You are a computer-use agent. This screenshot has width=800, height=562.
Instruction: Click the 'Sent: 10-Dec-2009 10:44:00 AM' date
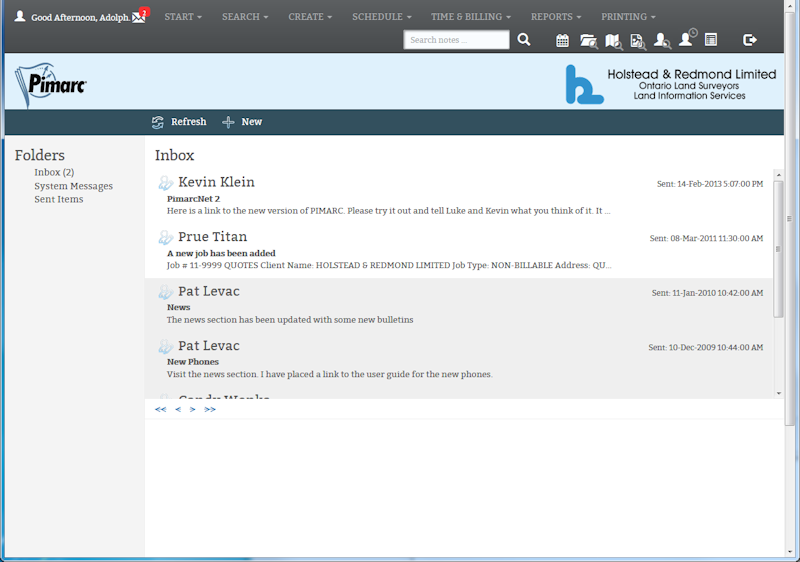click(x=706, y=348)
